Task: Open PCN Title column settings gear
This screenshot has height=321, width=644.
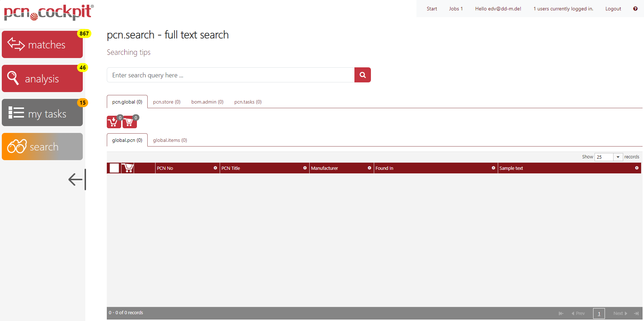Action: click(x=305, y=168)
